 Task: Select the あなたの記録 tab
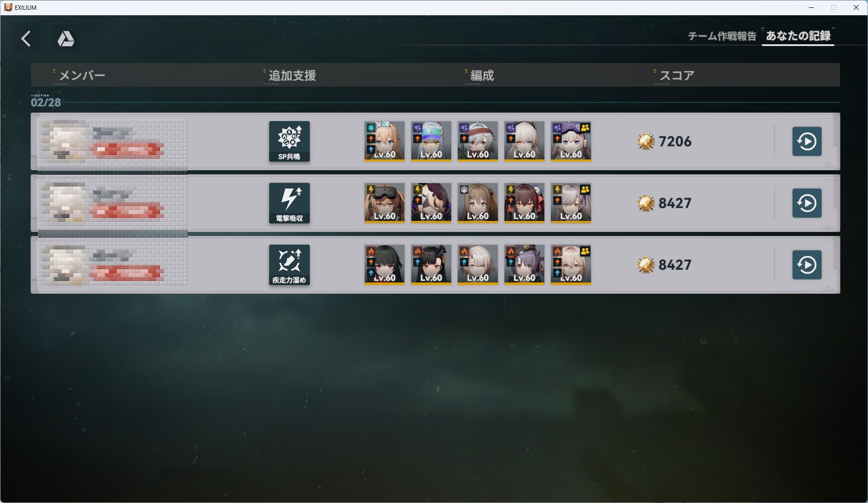coord(798,36)
